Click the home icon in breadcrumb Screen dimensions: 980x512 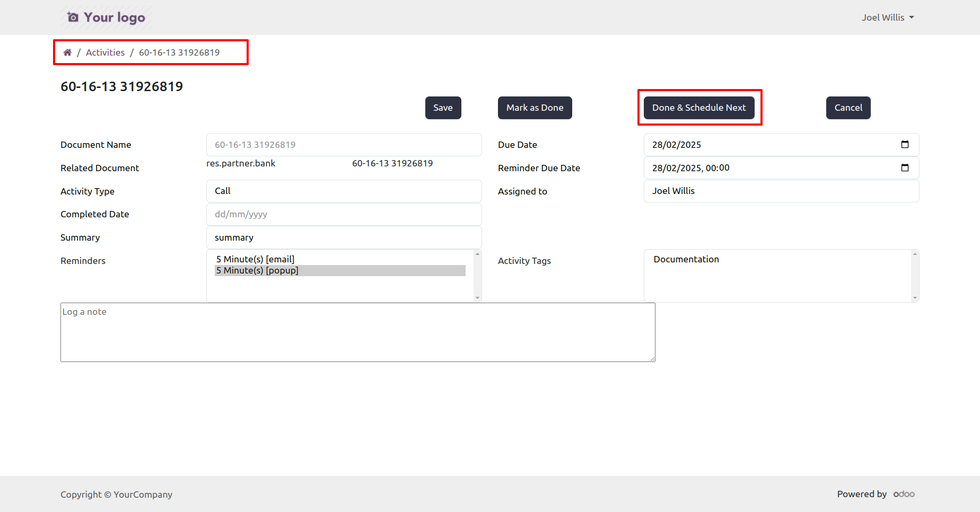click(x=67, y=52)
